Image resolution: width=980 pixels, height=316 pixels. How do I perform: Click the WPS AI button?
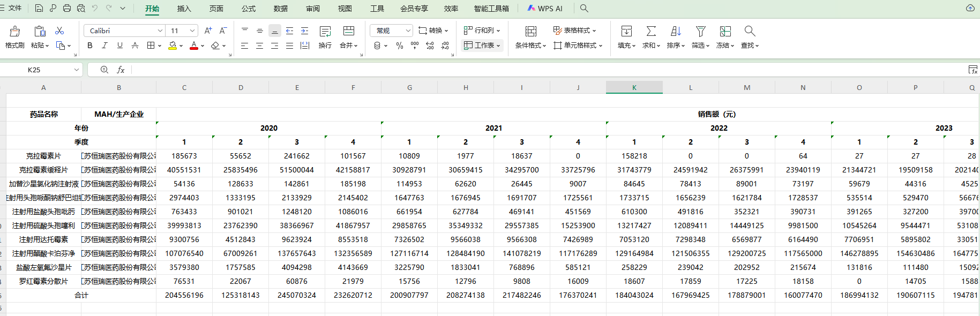point(545,9)
